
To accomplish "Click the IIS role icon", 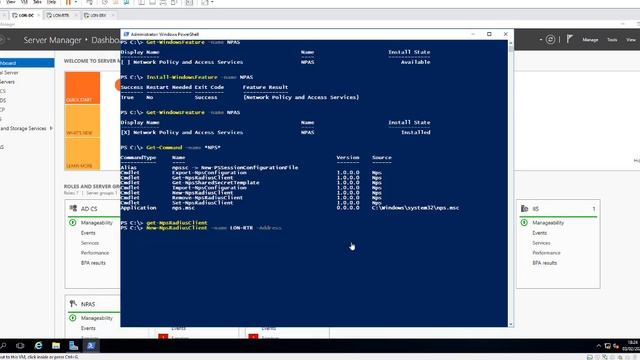I will coord(524,208).
